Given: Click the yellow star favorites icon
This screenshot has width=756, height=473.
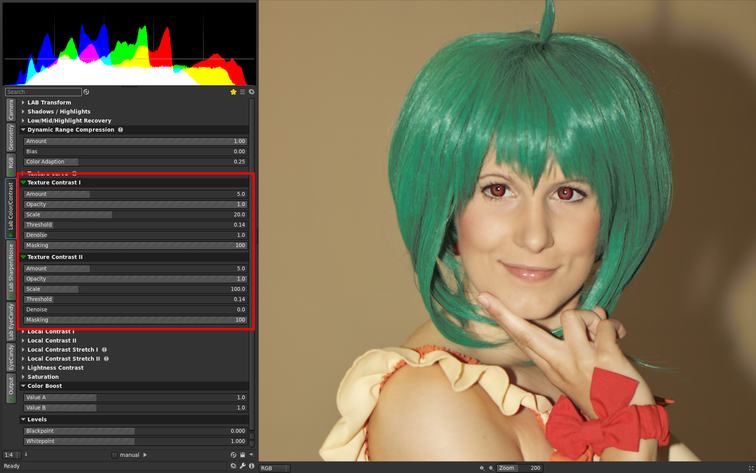Looking at the screenshot, I should 233,92.
